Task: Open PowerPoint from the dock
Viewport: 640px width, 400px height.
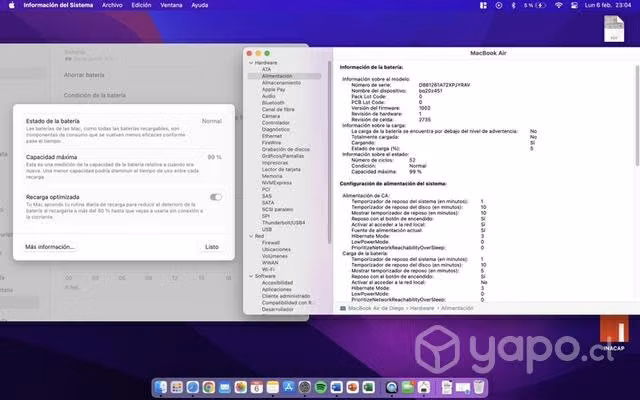Action: point(353,387)
